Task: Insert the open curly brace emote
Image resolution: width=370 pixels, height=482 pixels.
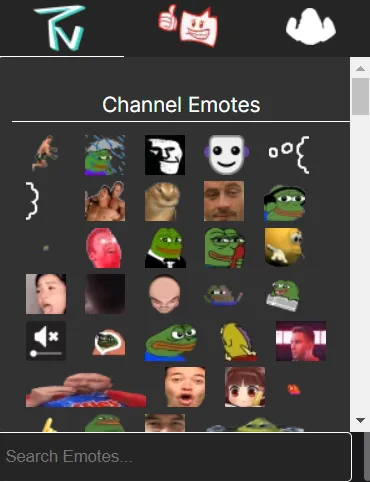Action: (x=289, y=155)
